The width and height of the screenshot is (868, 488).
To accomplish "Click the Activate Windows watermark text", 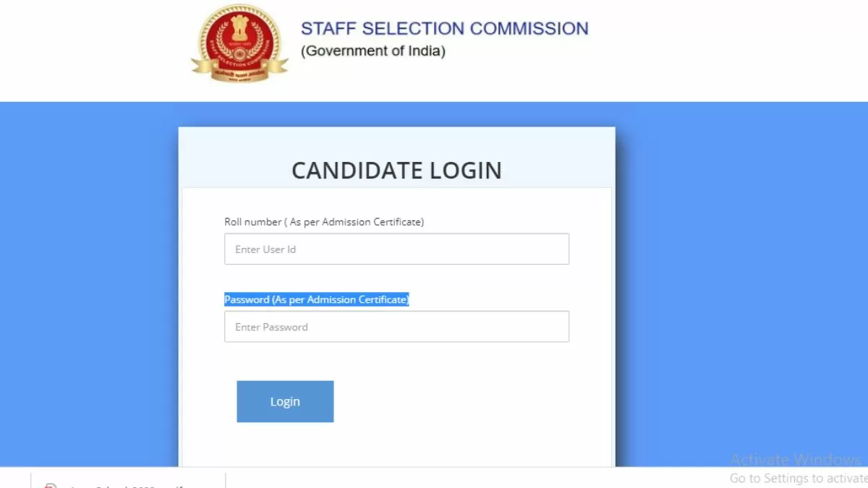I will 794,460.
